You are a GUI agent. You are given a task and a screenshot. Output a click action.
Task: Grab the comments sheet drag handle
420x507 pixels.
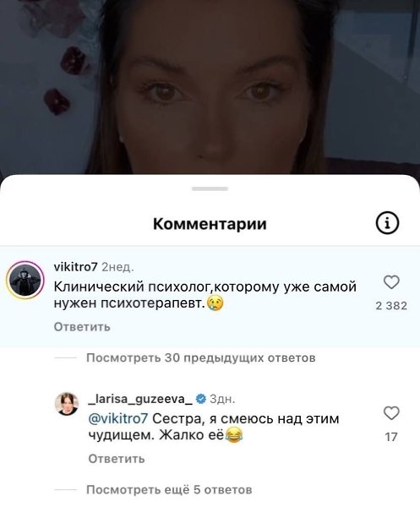[x=210, y=188]
